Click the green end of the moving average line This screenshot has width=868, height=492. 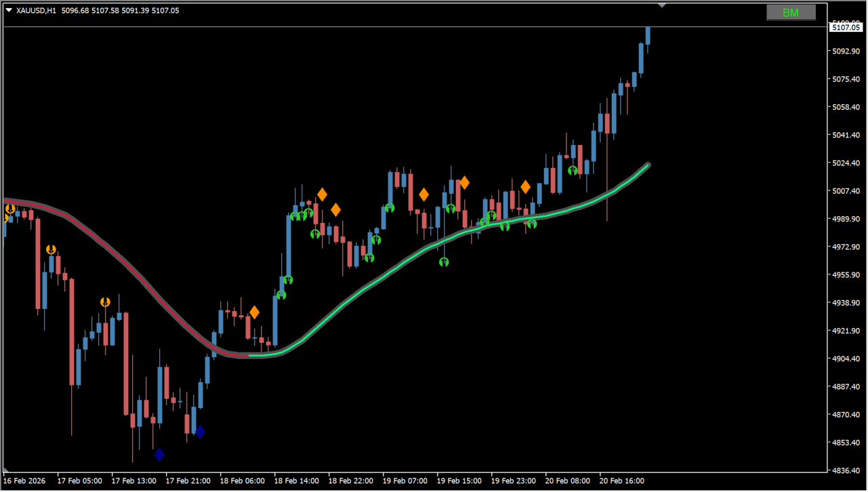click(x=648, y=165)
